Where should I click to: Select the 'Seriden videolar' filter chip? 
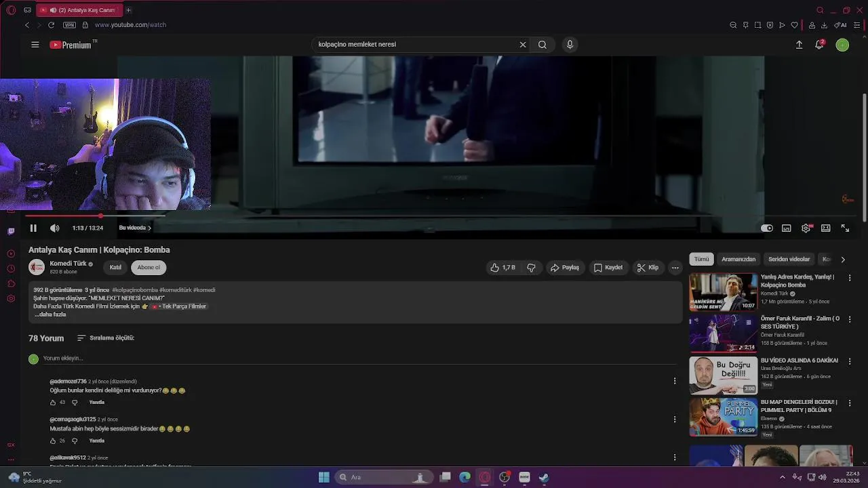point(789,260)
